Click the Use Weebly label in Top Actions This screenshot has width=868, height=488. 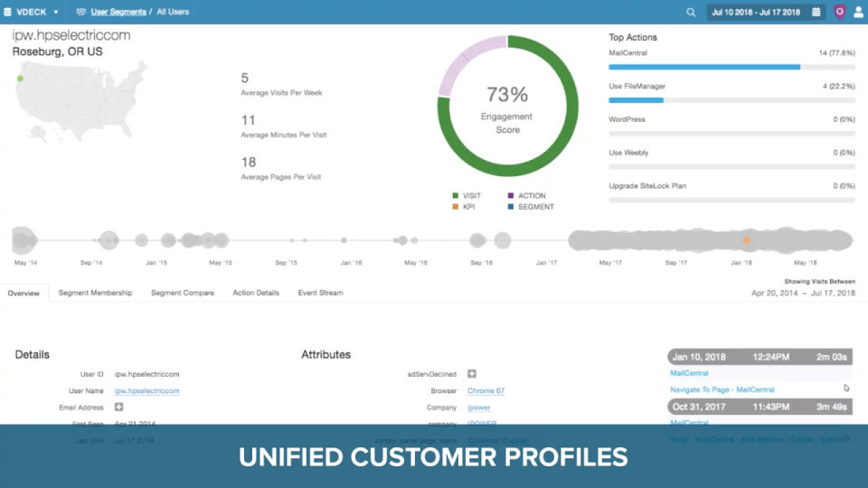(x=629, y=153)
